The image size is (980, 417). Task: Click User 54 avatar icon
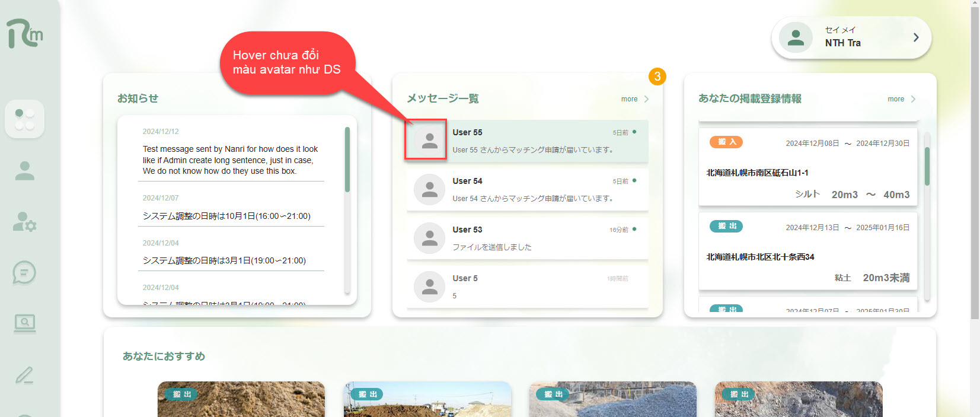point(429,190)
